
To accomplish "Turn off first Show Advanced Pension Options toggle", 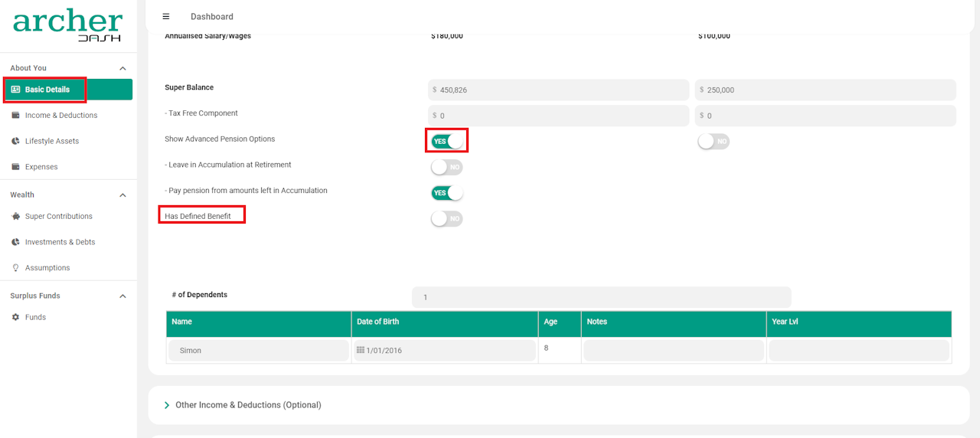I will (x=447, y=141).
